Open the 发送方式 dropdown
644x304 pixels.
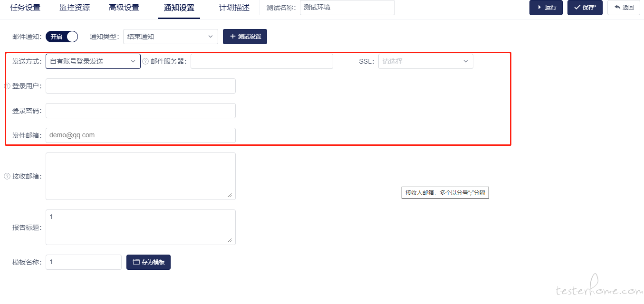pos(93,61)
